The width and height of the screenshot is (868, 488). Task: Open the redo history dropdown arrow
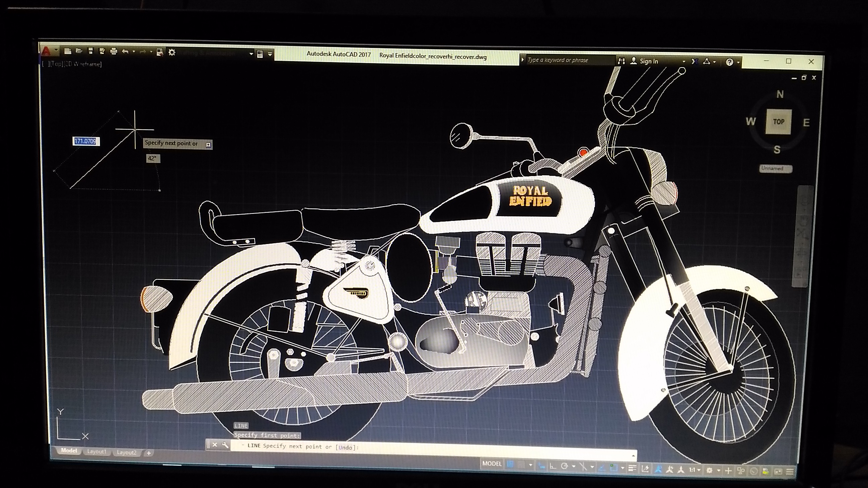click(151, 52)
